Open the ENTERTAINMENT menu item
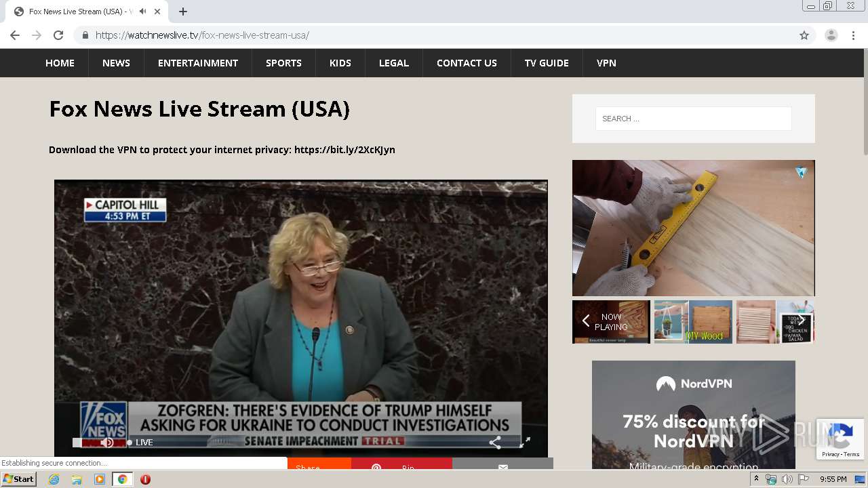The width and height of the screenshot is (868, 488). click(198, 63)
